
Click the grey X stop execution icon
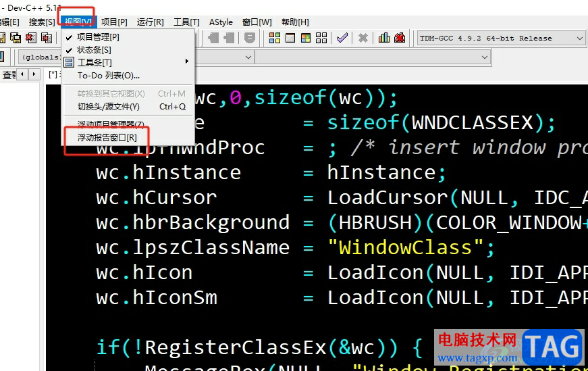(363, 38)
